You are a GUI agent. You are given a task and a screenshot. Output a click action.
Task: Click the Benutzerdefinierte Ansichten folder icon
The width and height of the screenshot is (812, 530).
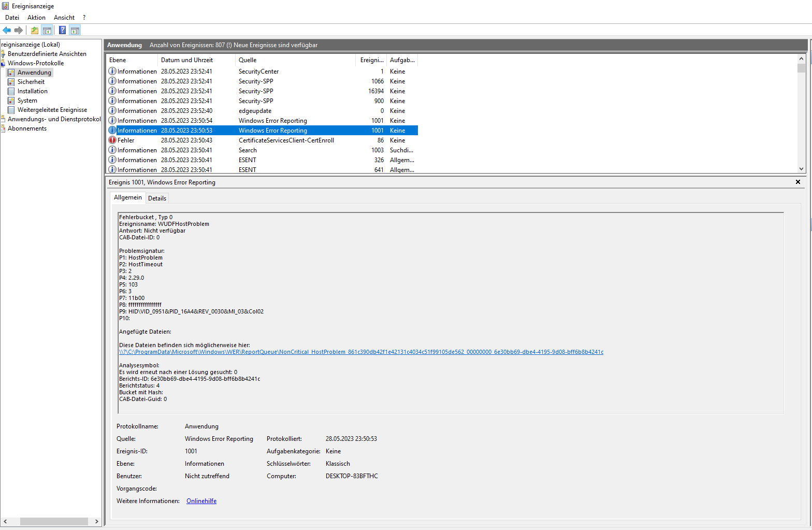(x=3, y=54)
